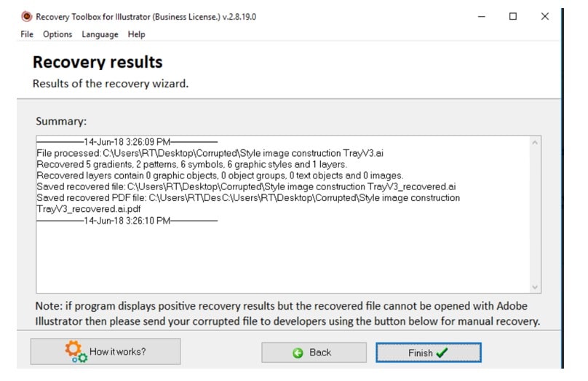Close the Recovery Toolbox window

point(545,17)
